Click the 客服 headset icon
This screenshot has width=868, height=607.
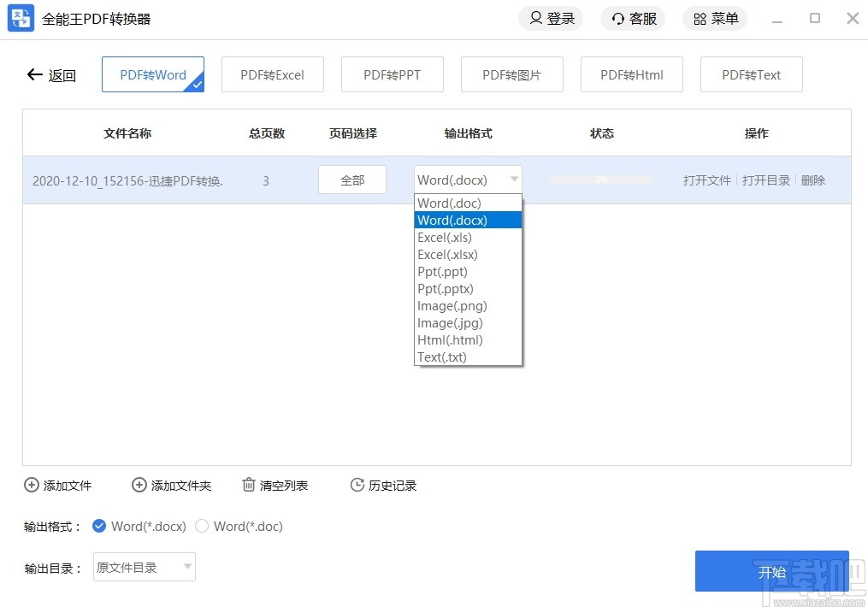pos(617,18)
